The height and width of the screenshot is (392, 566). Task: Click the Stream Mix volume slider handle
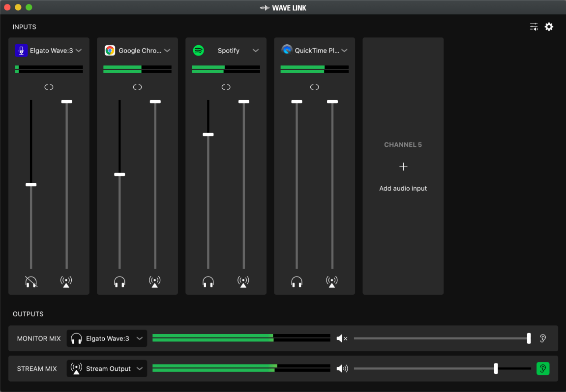click(496, 368)
